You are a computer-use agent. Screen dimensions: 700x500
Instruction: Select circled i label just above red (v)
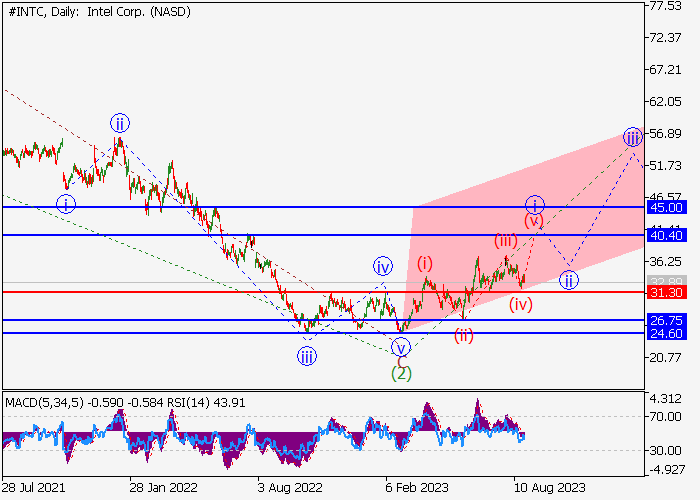click(534, 205)
